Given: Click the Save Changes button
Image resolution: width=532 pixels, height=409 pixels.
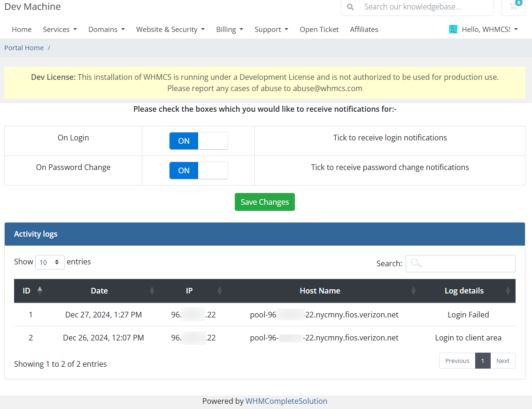Looking at the screenshot, I should coord(265,202).
